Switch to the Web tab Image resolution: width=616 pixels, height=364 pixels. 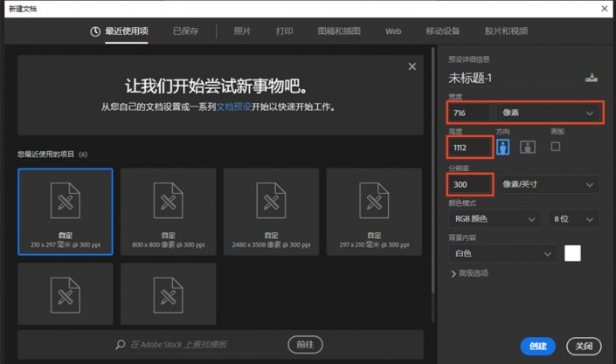click(393, 31)
